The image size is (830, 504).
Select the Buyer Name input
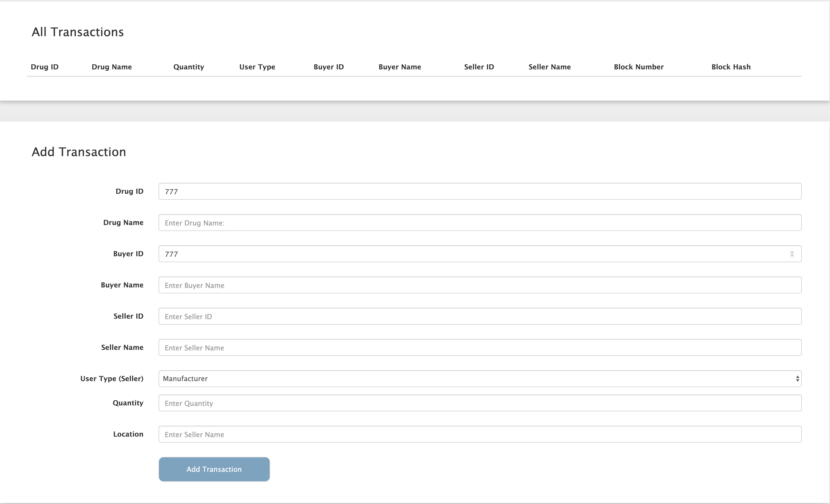pyautogui.click(x=480, y=285)
